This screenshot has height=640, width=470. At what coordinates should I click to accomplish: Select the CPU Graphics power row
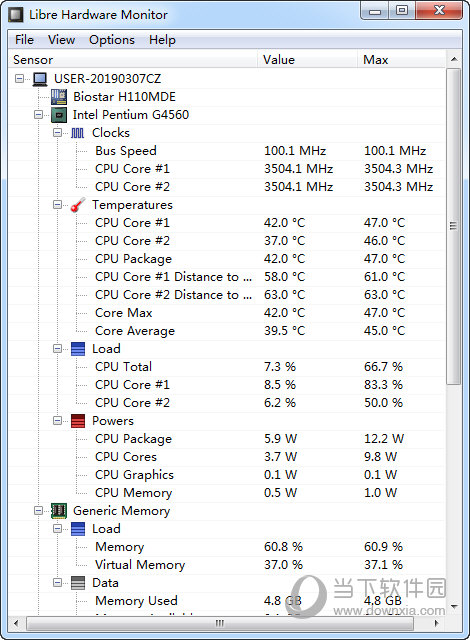click(227, 474)
